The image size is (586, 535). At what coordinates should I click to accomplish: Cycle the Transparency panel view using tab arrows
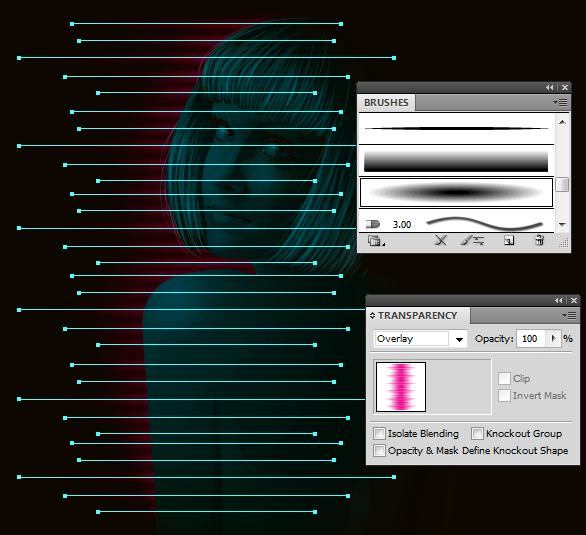(372, 316)
